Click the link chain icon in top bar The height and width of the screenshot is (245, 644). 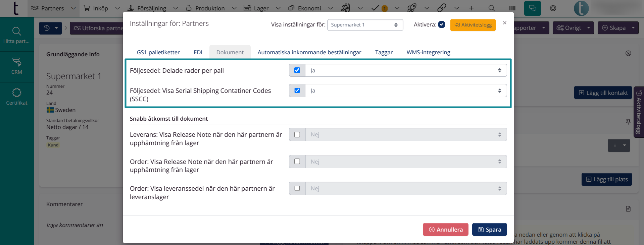pyautogui.click(x=442, y=8)
